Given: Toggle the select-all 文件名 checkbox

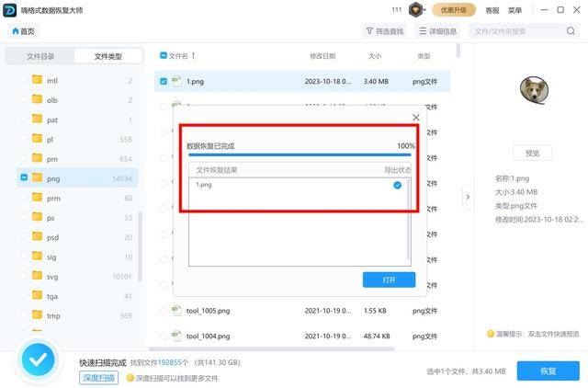Looking at the screenshot, I should tap(164, 55).
